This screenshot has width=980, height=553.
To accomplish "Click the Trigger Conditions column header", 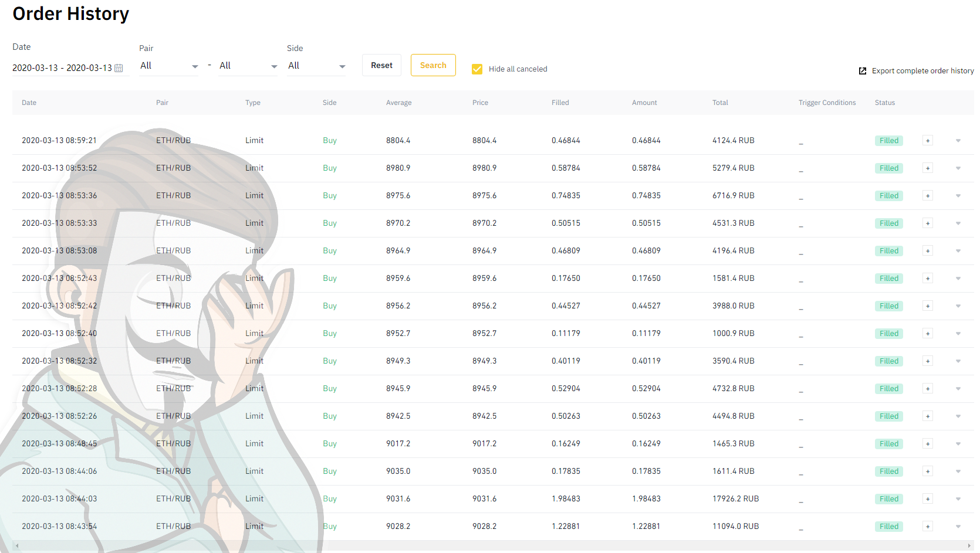I will click(x=827, y=103).
